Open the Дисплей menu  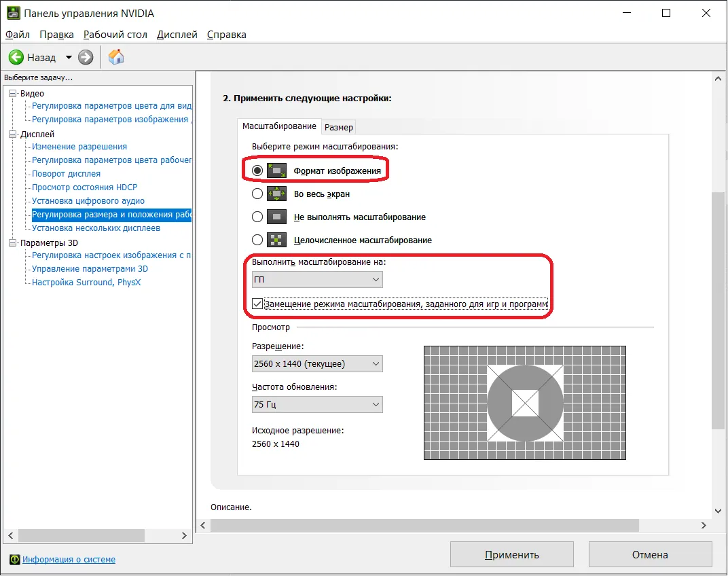click(177, 35)
